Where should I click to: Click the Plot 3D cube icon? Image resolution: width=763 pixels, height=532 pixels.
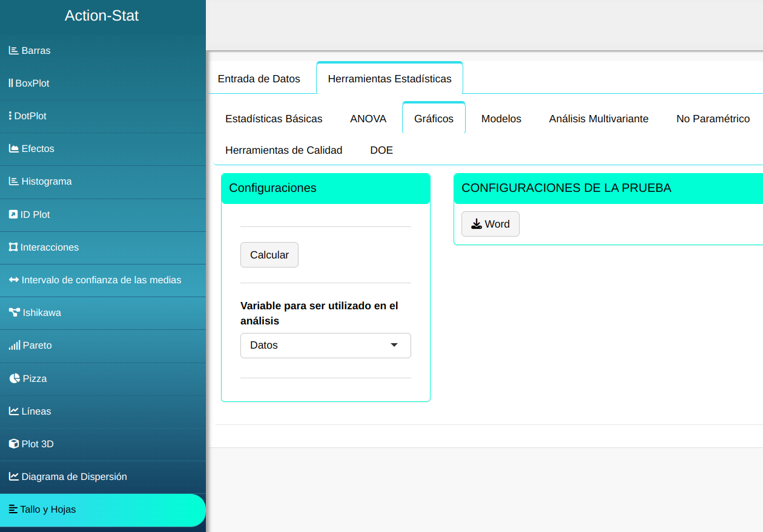[14, 444]
